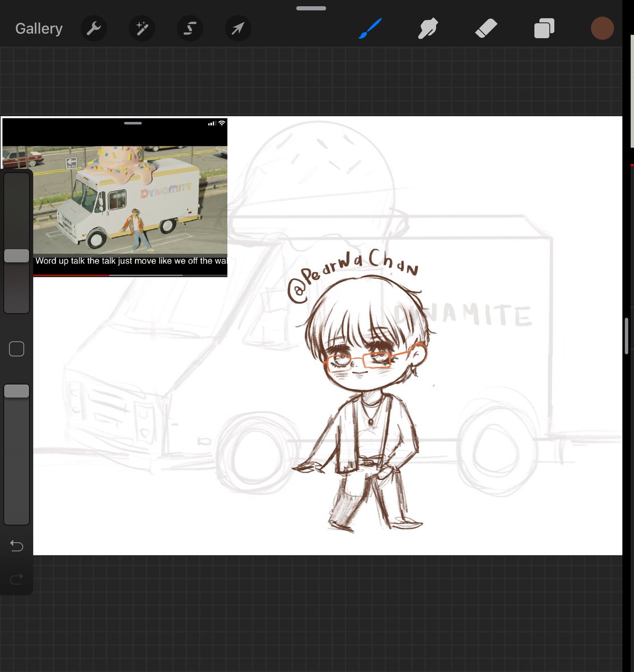Click the brush opacity slider handle

point(17,391)
